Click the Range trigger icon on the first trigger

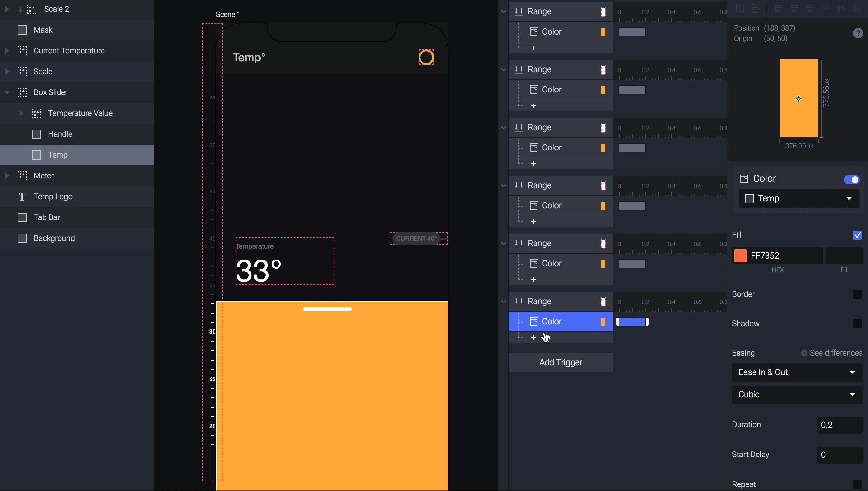(519, 11)
